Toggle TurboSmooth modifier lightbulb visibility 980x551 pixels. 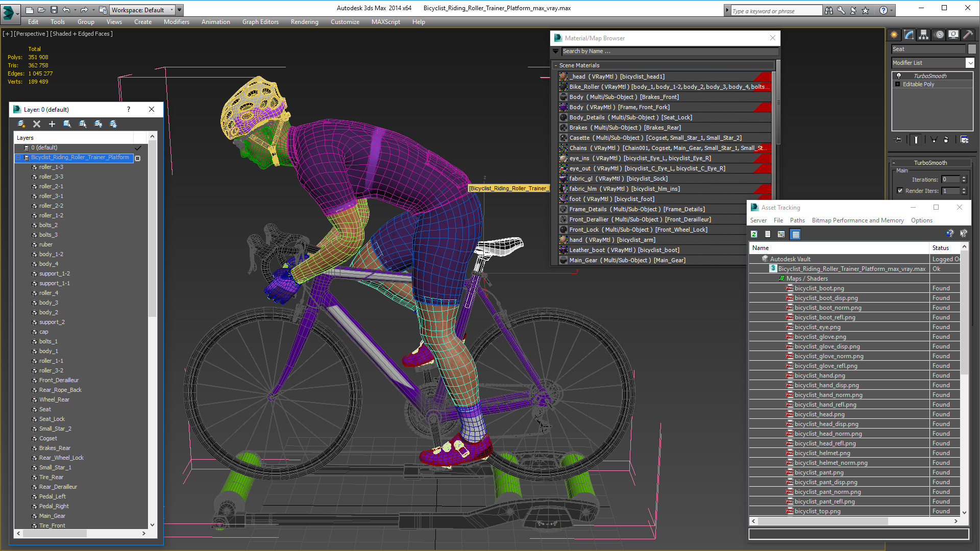click(899, 76)
